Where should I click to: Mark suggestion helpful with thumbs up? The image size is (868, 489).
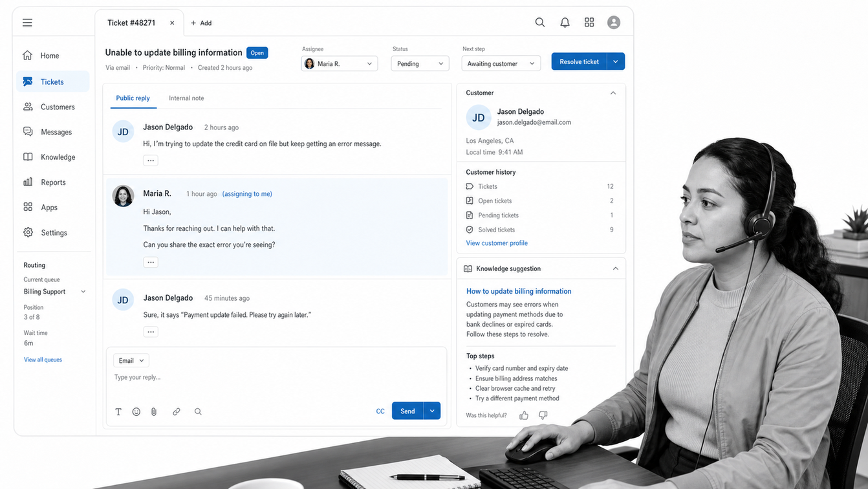click(x=524, y=415)
